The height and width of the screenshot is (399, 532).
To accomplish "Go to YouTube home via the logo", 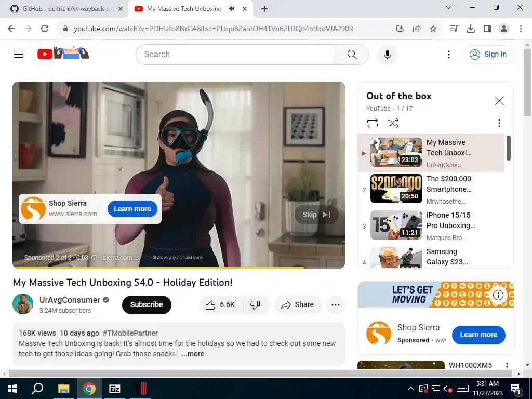I will click(x=63, y=54).
